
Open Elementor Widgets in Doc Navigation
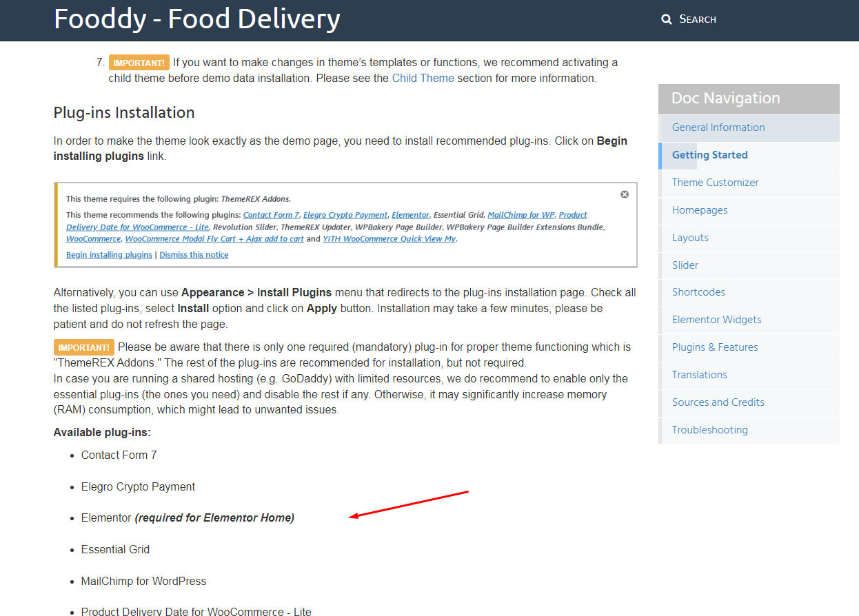click(x=749, y=320)
